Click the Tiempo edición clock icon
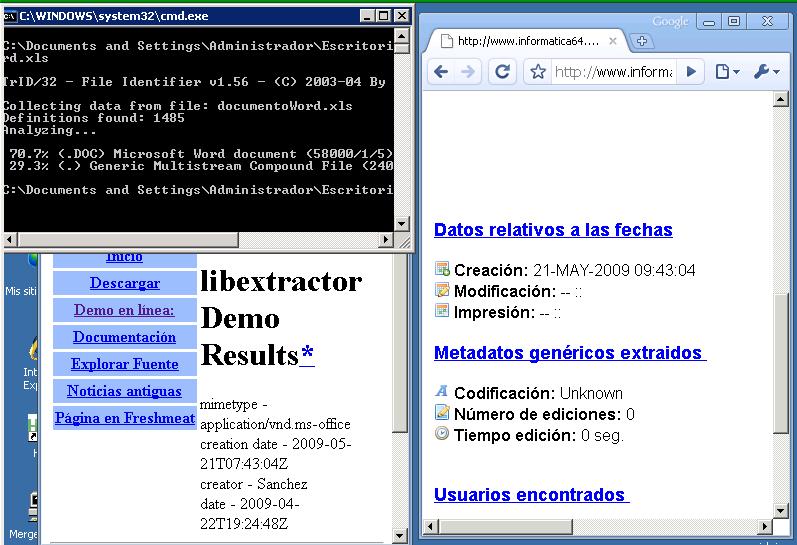The height and width of the screenshot is (545, 797). coord(442,433)
